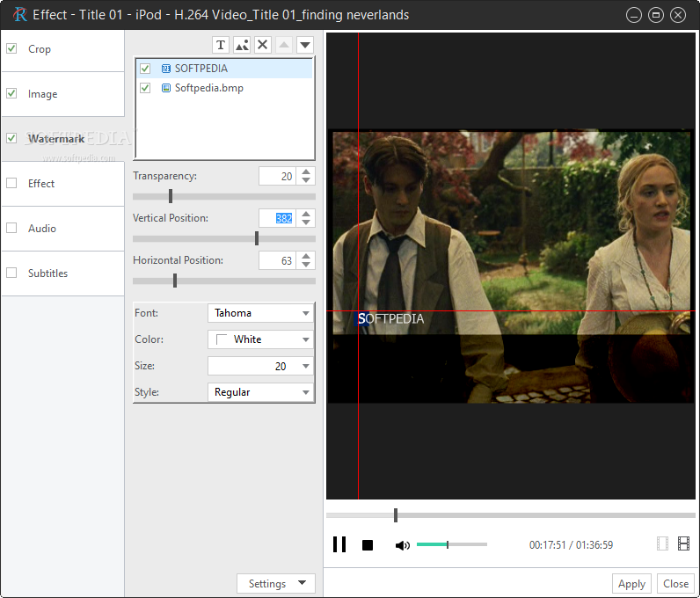Toggle the Crop checkbox

click(11, 48)
